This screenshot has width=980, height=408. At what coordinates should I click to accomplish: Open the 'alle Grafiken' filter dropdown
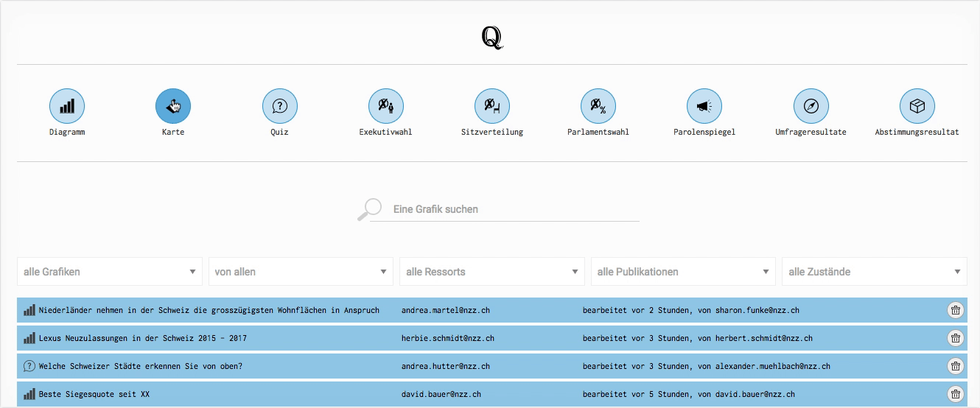110,272
